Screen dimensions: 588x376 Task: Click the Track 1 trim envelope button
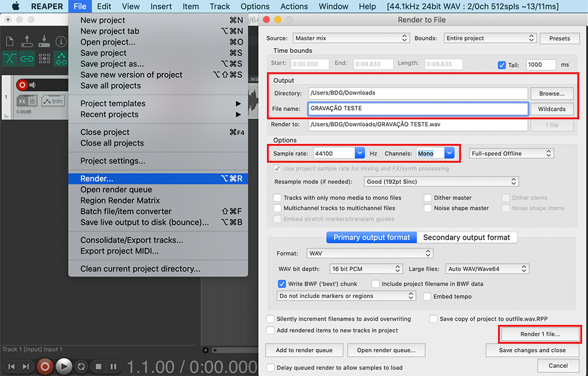pos(54,101)
